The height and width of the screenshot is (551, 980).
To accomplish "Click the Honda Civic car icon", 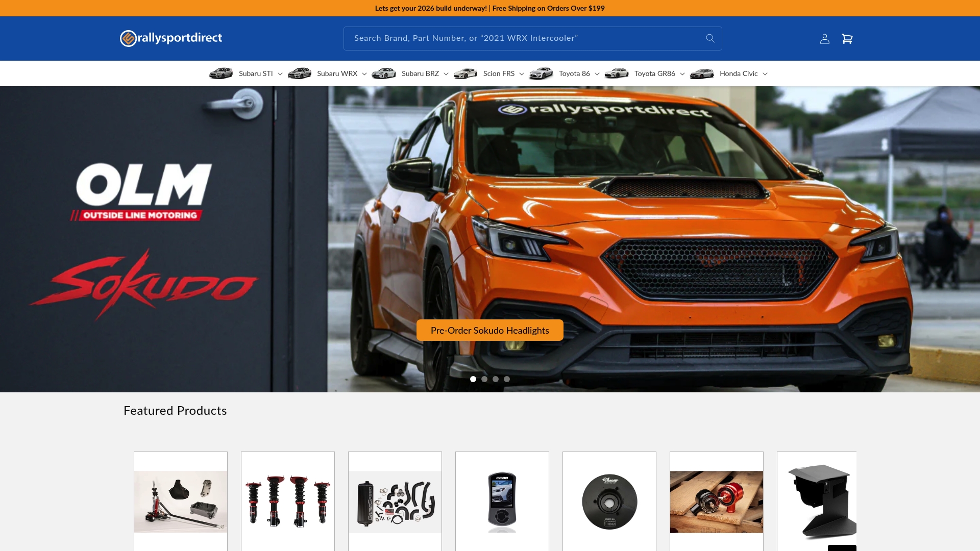I will pos(702,73).
